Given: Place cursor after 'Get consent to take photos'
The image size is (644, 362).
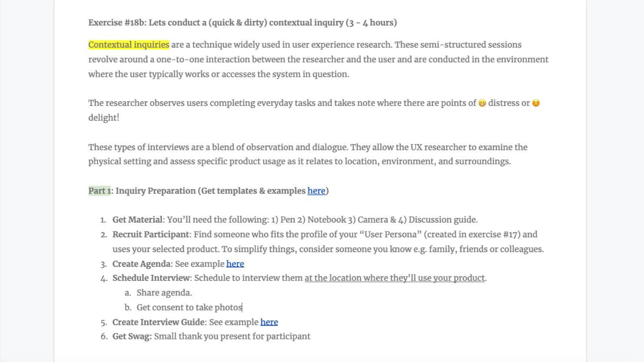Looking at the screenshot, I should 242,308.
